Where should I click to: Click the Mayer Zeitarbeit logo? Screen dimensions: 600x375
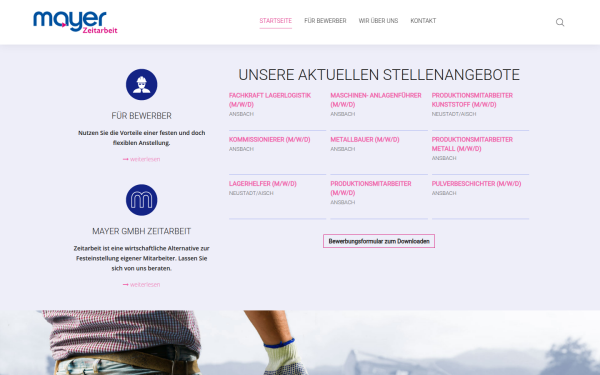pyautogui.click(x=75, y=22)
